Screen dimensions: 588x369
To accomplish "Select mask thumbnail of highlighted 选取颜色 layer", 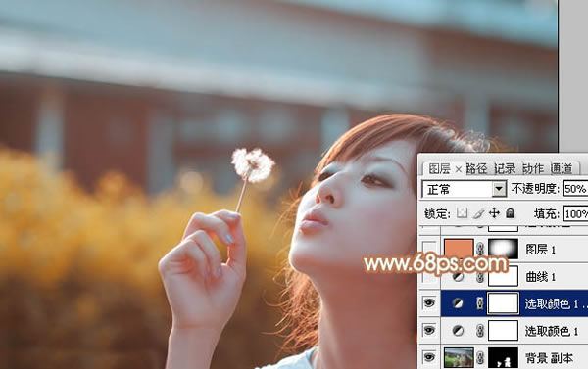I will coord(504,303).
